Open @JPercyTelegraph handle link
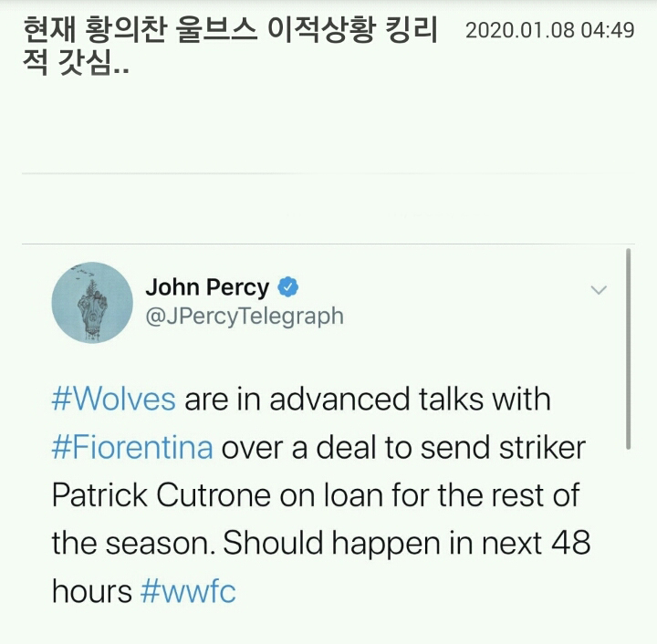Screen dimensions: 657x644 [x=245, y=317]
